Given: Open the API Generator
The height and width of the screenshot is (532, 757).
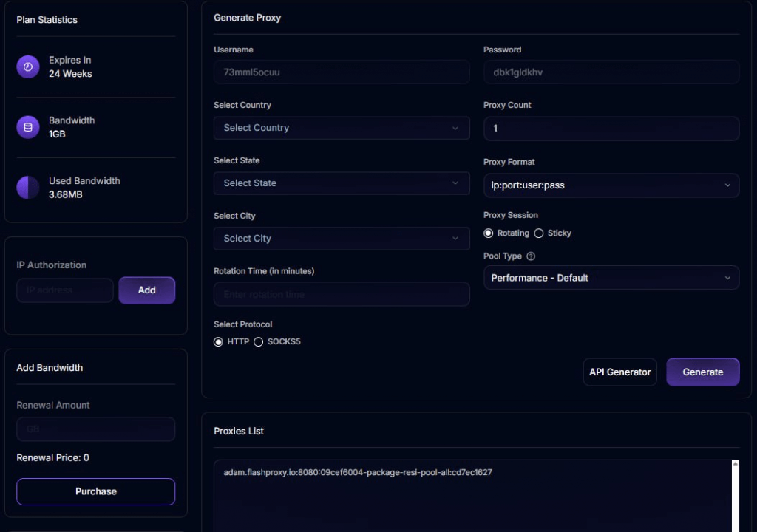Looking at the screenshot, I should (x=619, y=372).
